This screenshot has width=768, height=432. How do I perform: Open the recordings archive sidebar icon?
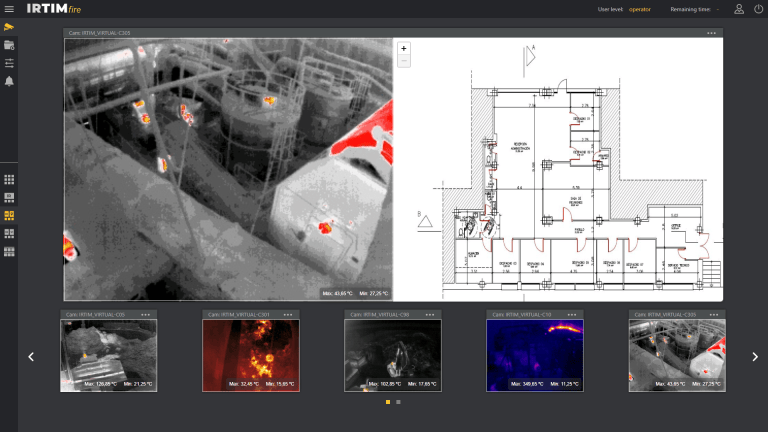click(9, 45)
